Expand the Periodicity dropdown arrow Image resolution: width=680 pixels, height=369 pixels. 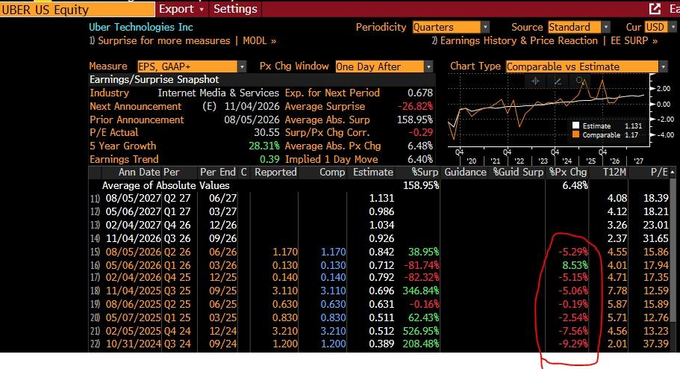click(x=485, y=27)
